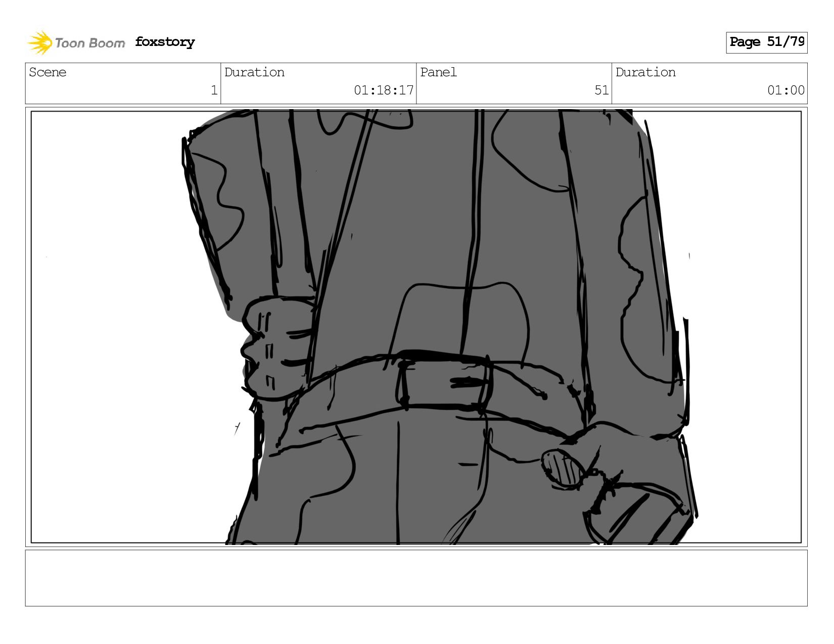Click the scene duration value '01:18:17'

tap(384, 90)
